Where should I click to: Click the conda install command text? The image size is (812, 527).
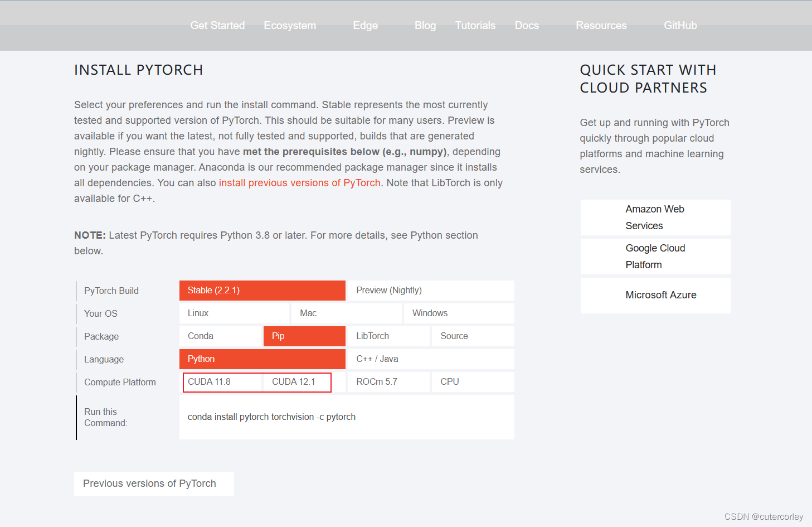tap(271, 417)
